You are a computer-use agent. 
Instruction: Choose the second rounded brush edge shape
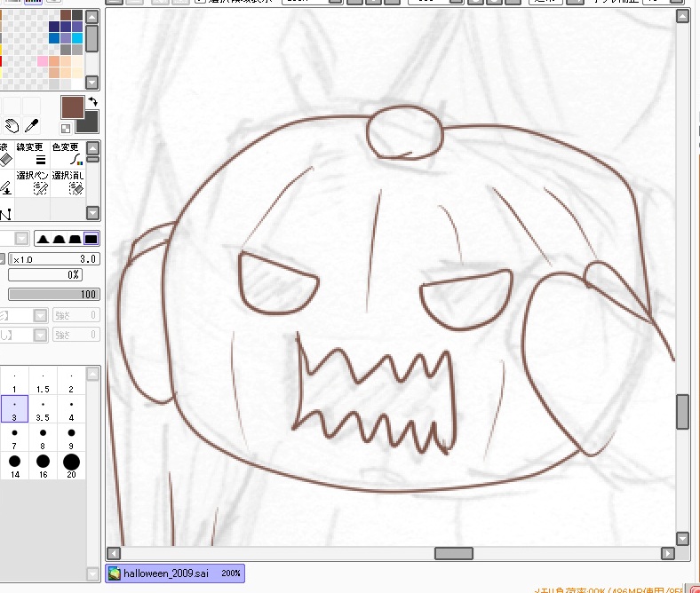(x=59, y=239)
